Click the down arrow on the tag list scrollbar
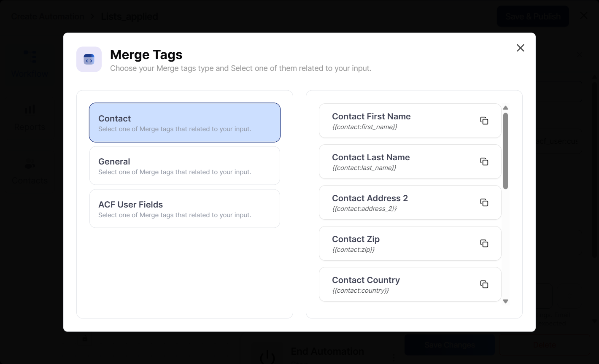Screen dimensions: 599x364 (505, 301)
